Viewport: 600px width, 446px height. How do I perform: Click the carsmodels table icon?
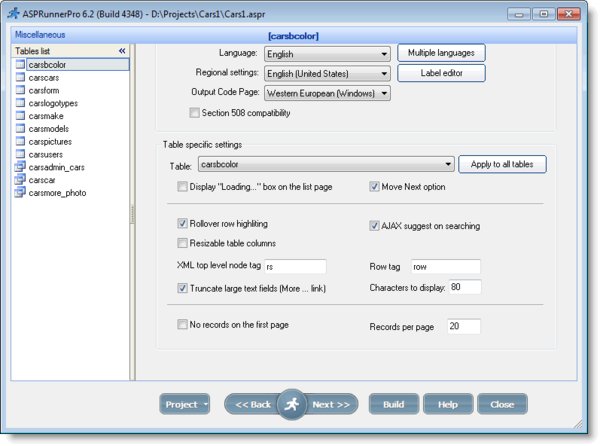20,129
